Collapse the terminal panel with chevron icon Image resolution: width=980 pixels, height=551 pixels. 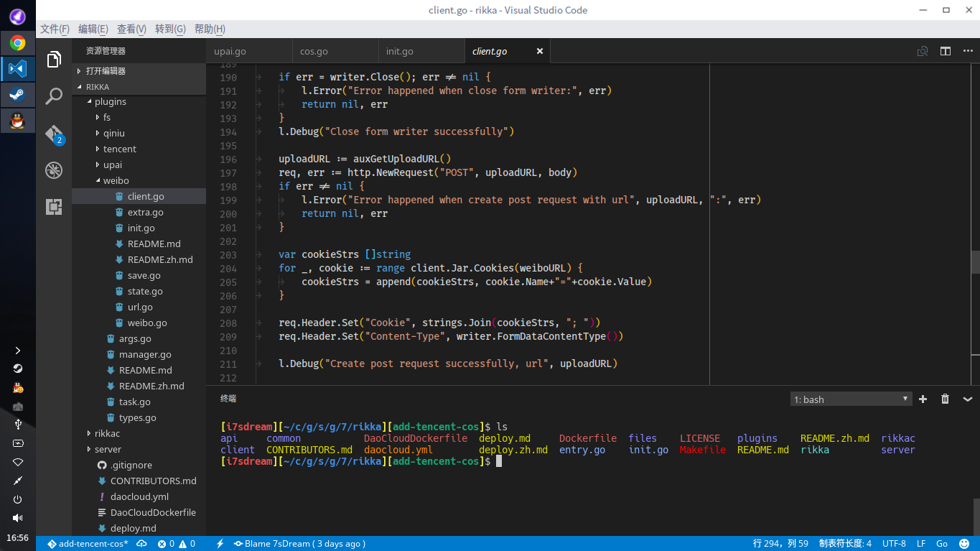(967, 399)
